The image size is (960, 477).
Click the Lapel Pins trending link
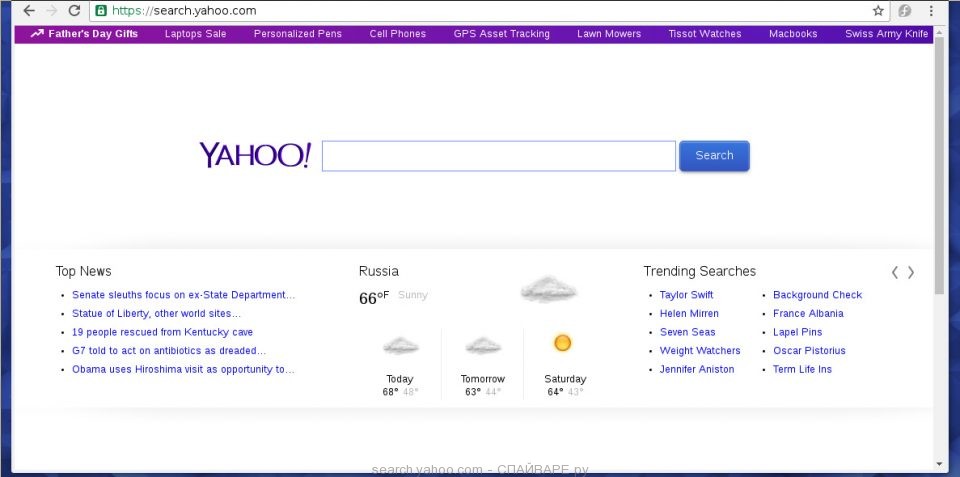[x=797, y=332]
